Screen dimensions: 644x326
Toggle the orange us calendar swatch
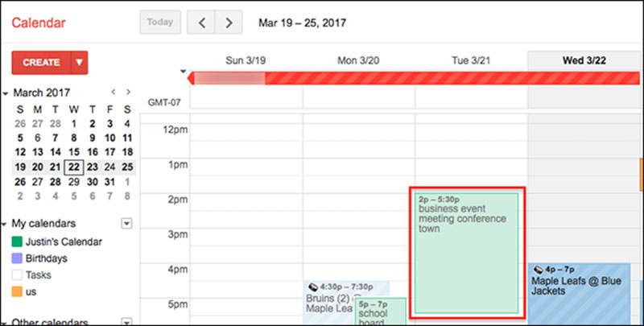[x=17, y=292]
